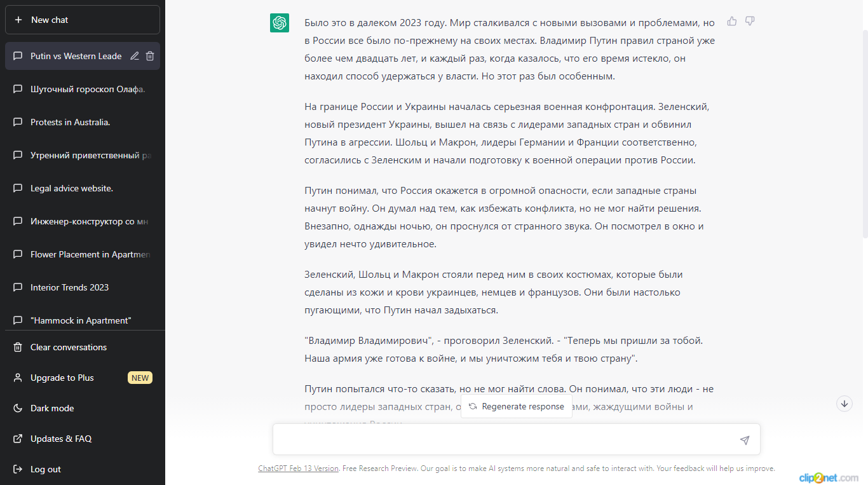Toggle Dark mode
This screenshot has width=868, height=485.
[52, 408]
